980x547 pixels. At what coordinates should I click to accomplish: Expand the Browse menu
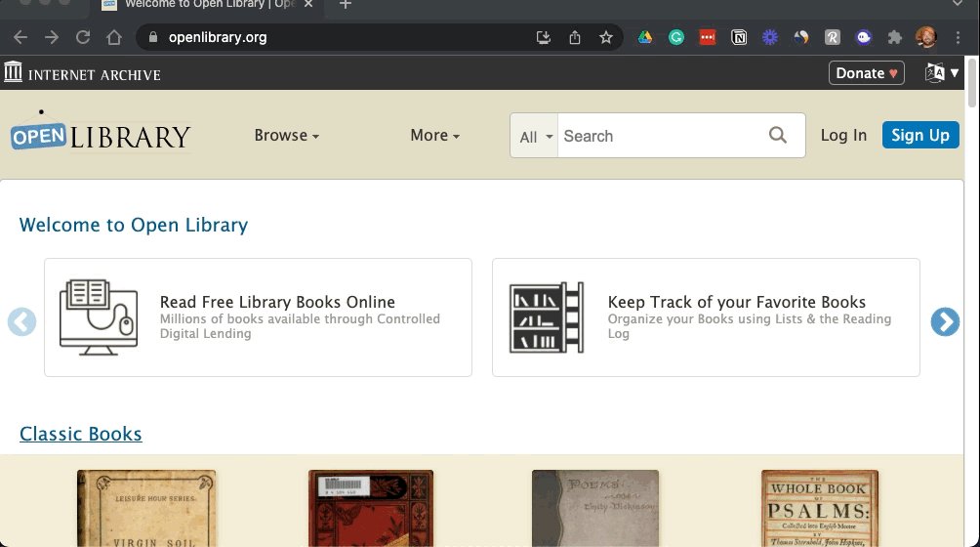point(286,135)
